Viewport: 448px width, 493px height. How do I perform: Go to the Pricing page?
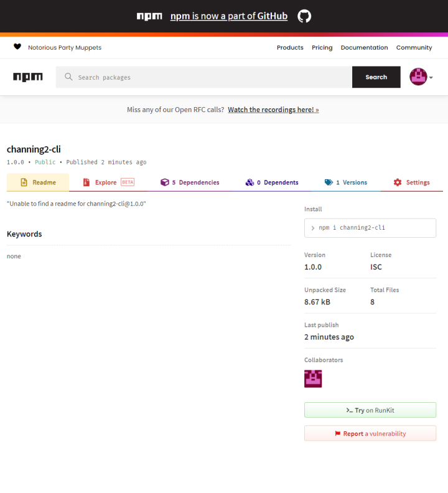pos(322,47)
